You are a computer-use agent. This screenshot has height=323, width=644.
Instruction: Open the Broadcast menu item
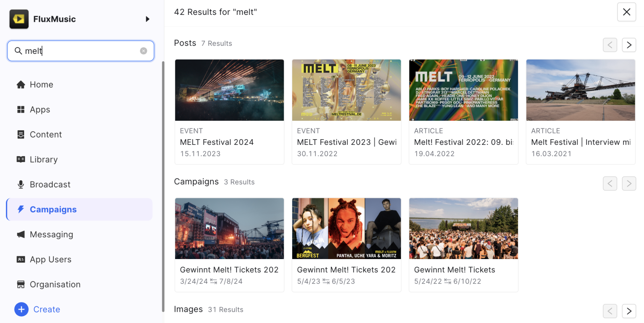tap(79, 184)
